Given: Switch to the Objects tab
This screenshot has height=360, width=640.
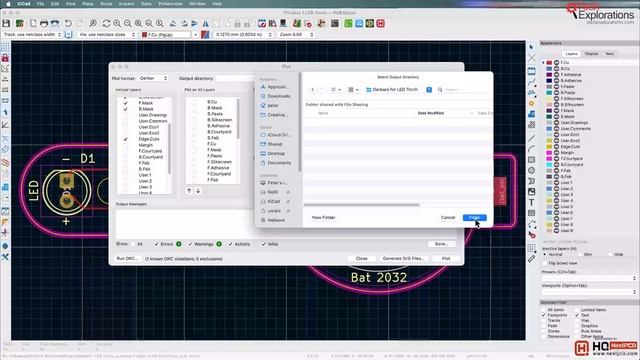Looking at the screenshot, I should coord(591,54).
